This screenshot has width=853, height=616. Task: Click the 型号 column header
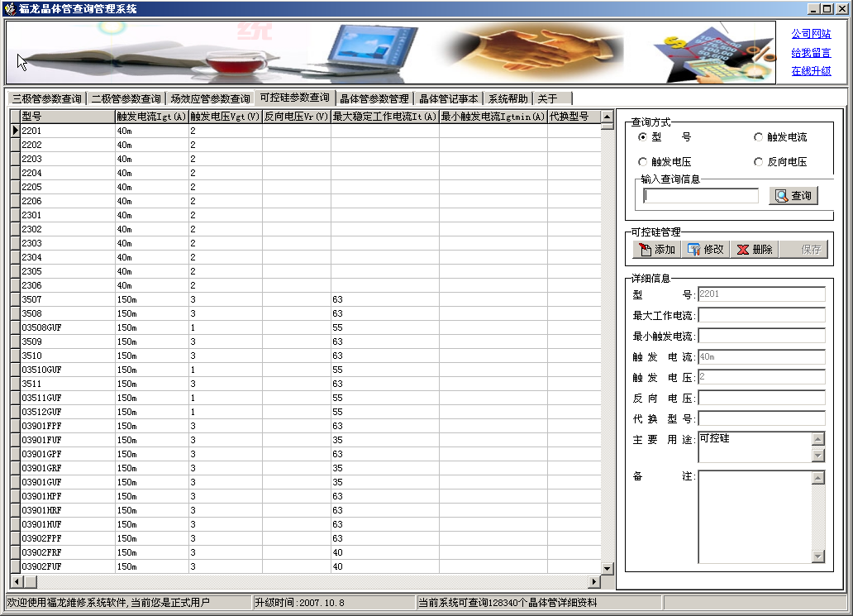coord(68,117)
